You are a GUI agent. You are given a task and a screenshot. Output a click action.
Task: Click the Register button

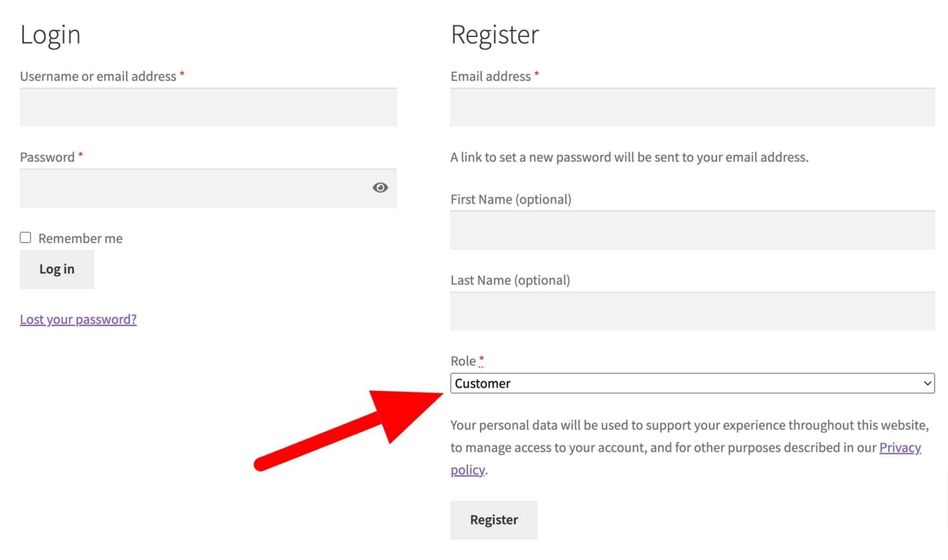click(494, 520)
